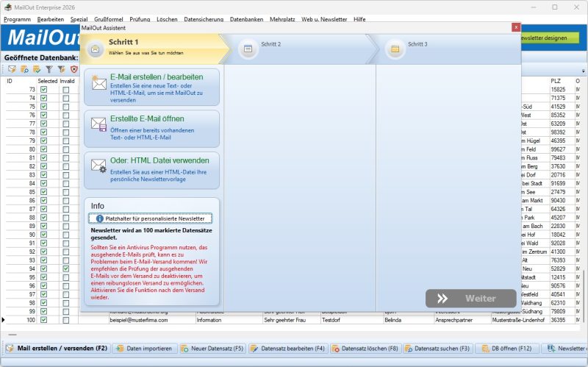
Task: Click the Schritt 3 envelope icon
Action: pyautogui.click(x=395, y=49)
